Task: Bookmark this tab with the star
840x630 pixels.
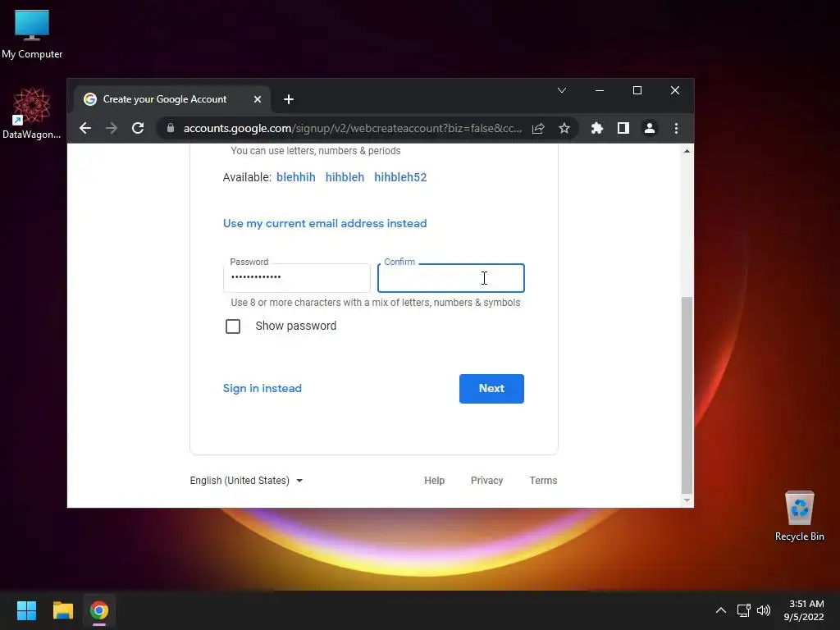Action: click(x=564, y=128)
